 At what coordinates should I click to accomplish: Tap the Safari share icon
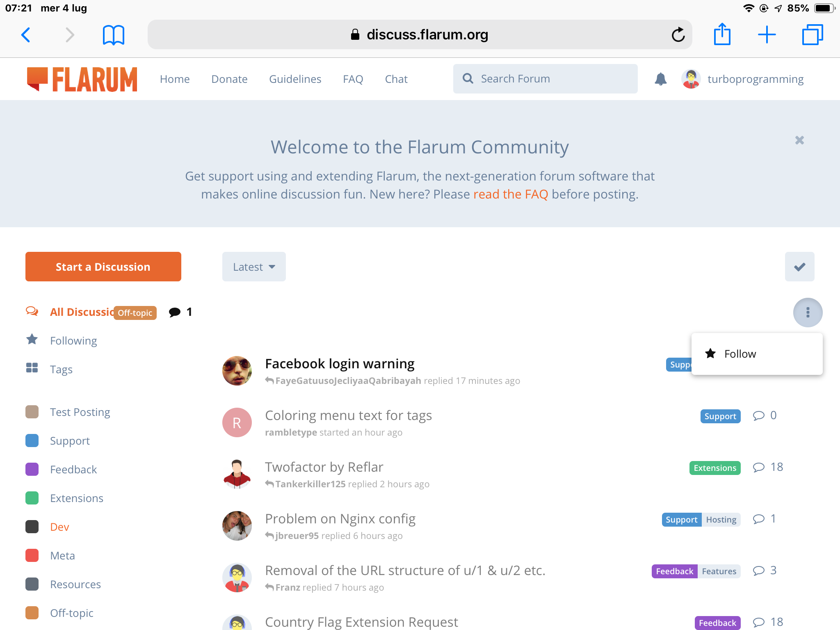click(722, 34)
